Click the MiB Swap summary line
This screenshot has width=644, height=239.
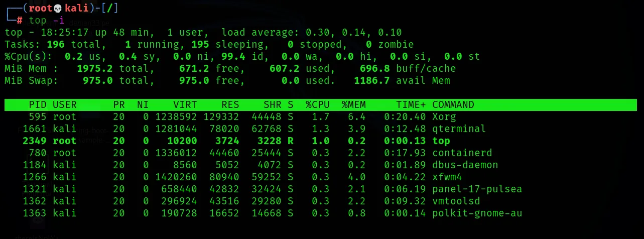227,80
